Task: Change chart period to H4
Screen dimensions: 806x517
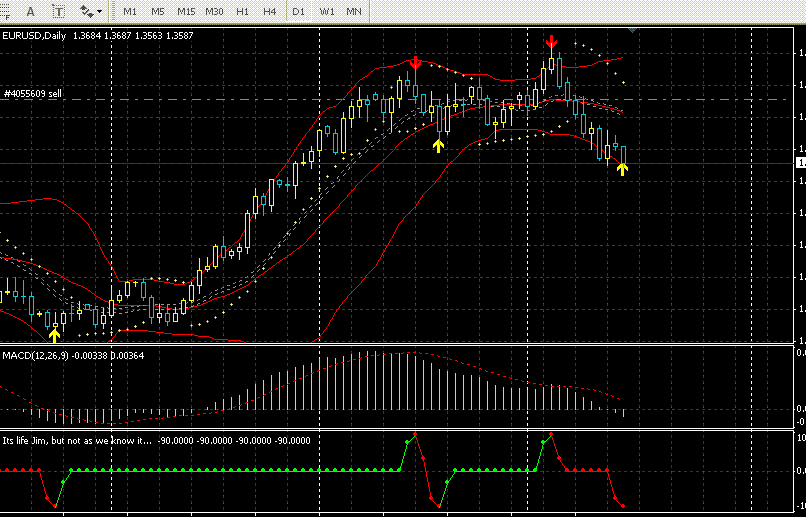Action: 270,11
